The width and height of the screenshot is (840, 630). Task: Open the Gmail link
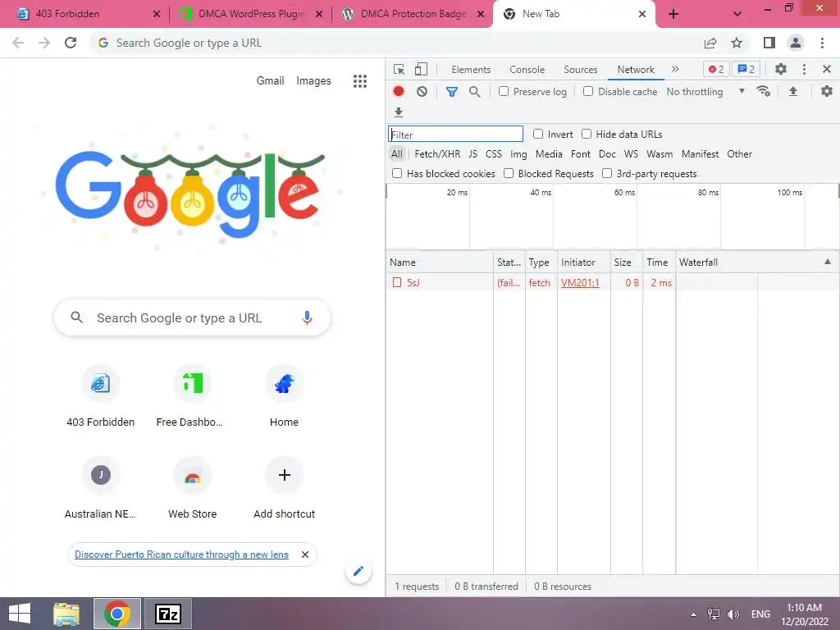[x=270, y=81]
